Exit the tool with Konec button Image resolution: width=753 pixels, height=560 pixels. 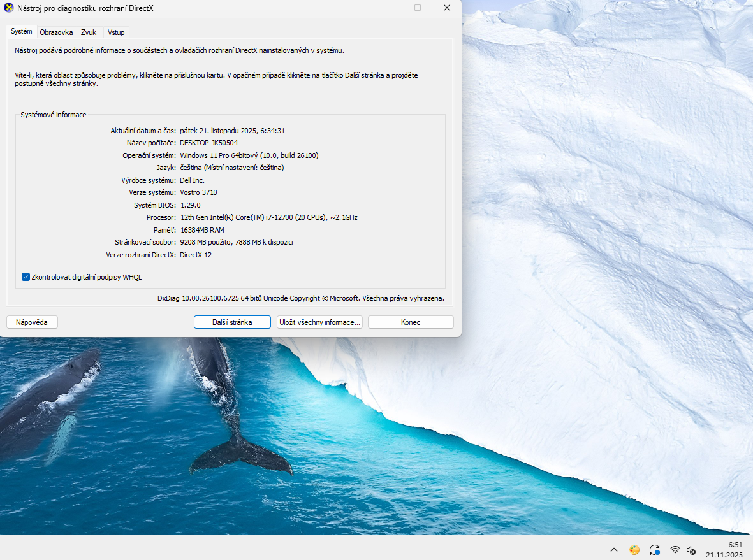tap(411, 322)
